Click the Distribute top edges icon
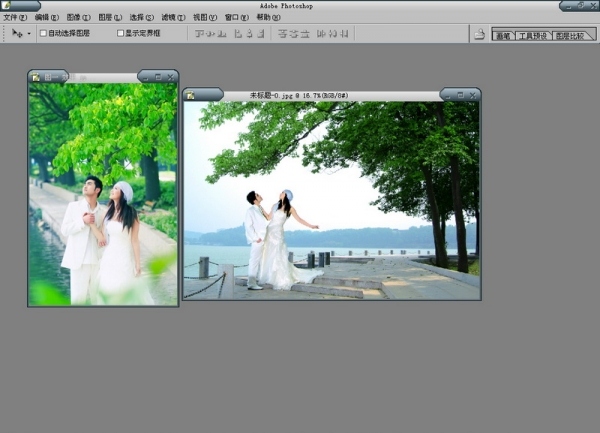The width and height of the screenshot is (600, 433). pos(283,34)
